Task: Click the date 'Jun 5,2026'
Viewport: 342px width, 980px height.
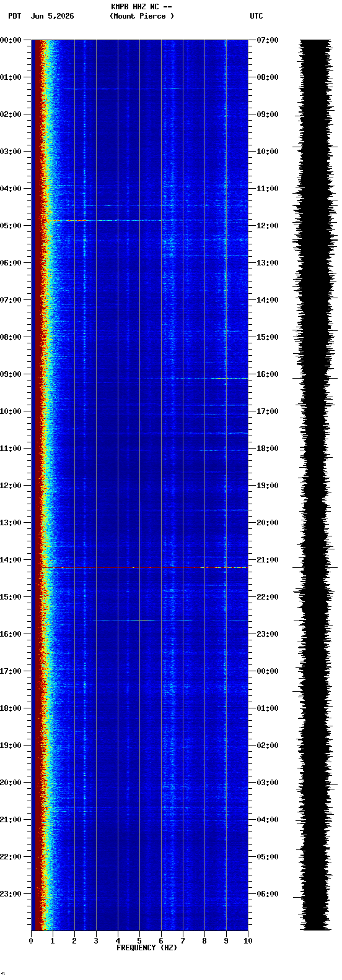Action: coord(52,16)
